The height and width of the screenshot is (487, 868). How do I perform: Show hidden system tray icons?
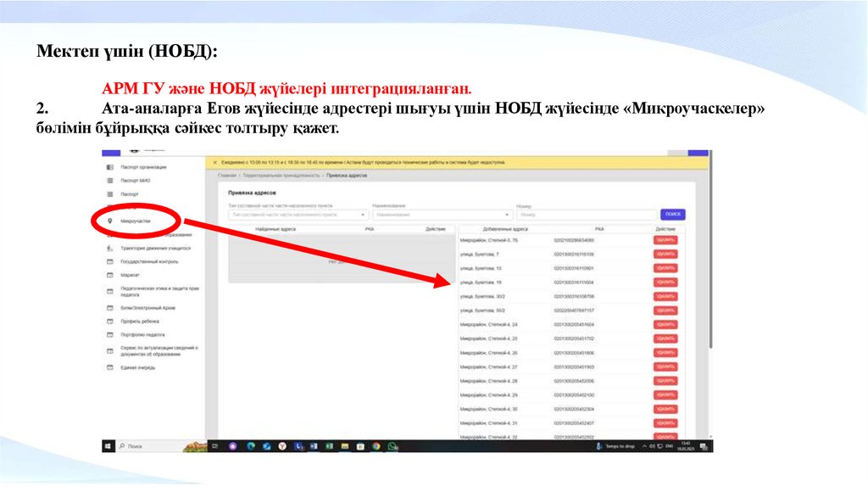[644, 446]
